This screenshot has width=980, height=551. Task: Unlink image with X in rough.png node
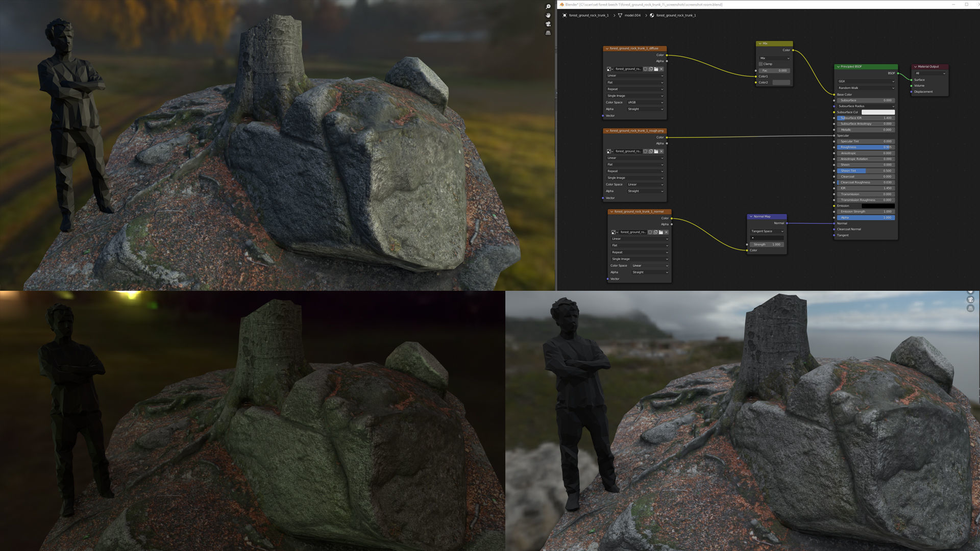[x=661, y=151]
